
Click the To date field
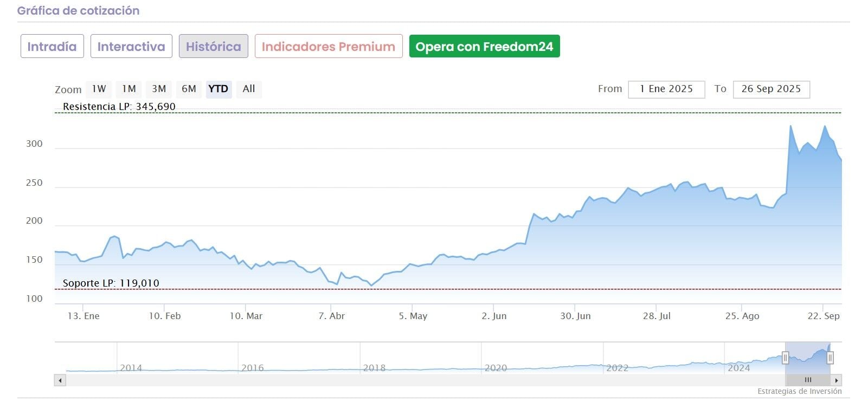(x=771, y=89)
